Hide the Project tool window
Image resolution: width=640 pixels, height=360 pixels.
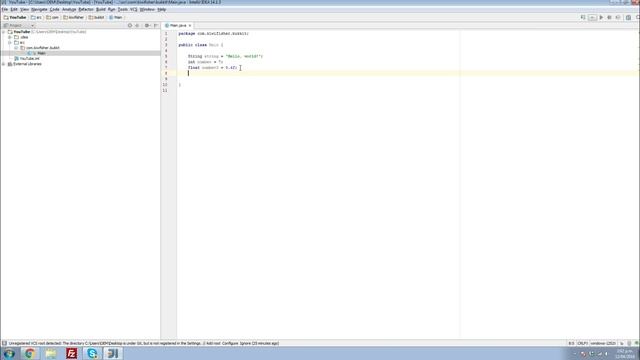156,25
